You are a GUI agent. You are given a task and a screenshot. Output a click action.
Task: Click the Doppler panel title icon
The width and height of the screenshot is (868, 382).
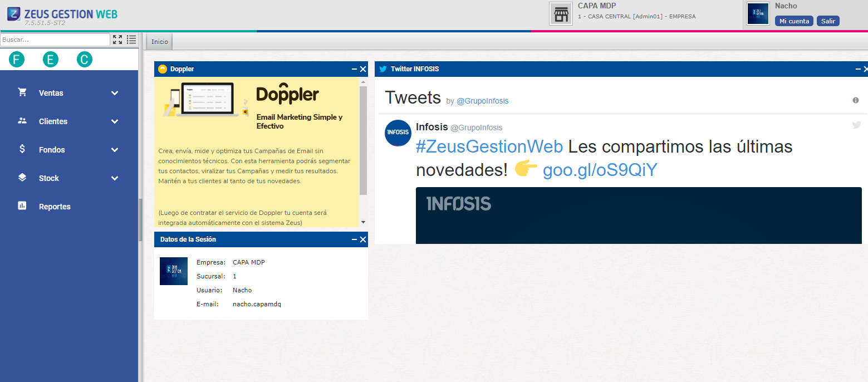163,69
